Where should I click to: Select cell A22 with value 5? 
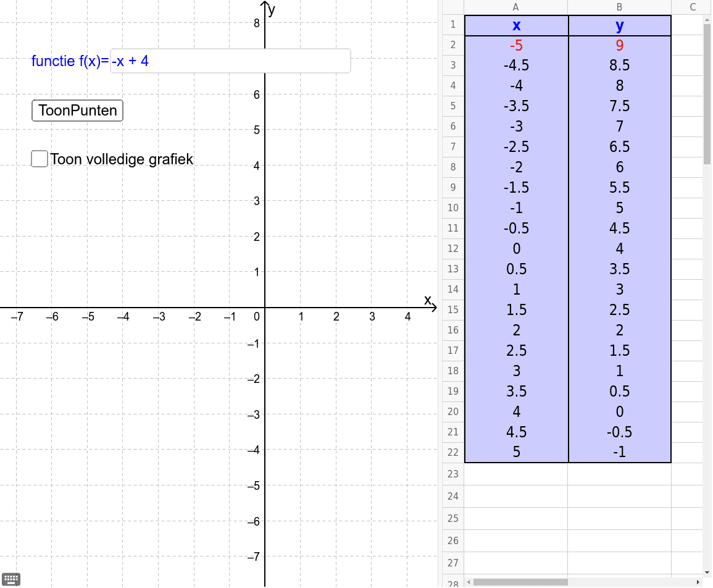(516, 452)
